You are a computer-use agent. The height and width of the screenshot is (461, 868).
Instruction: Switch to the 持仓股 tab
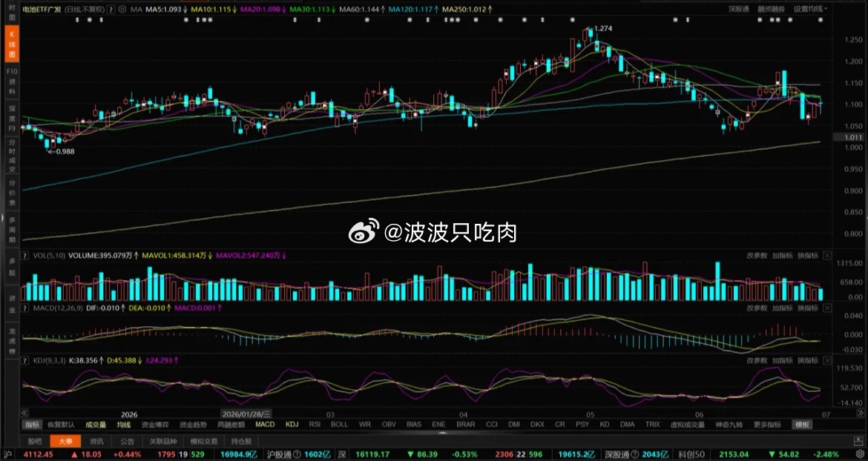[x=241, y=441]
